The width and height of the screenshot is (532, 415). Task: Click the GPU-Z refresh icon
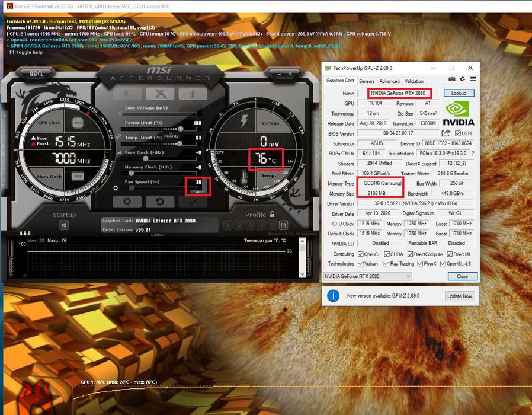(x=463, y=79)
